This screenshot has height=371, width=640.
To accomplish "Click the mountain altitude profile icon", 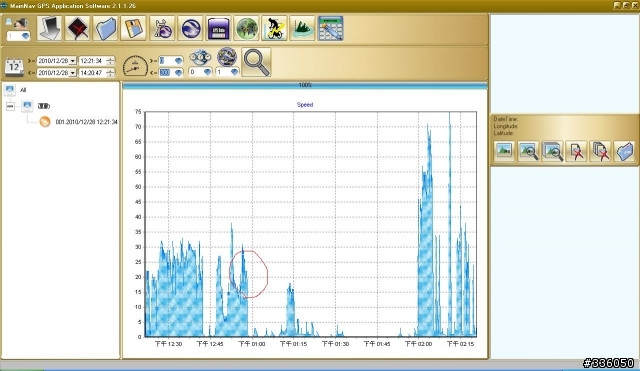I will pyautogui.click(x=302, y=28).
